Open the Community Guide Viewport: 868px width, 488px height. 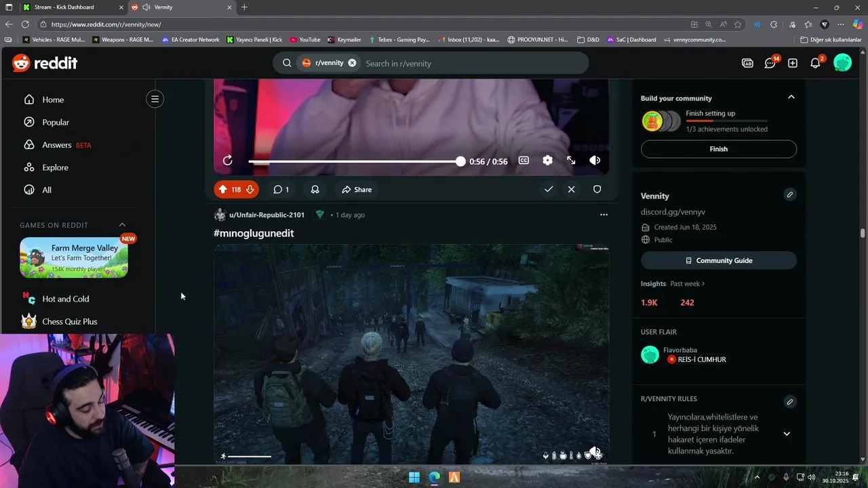[x=719, y=260]
